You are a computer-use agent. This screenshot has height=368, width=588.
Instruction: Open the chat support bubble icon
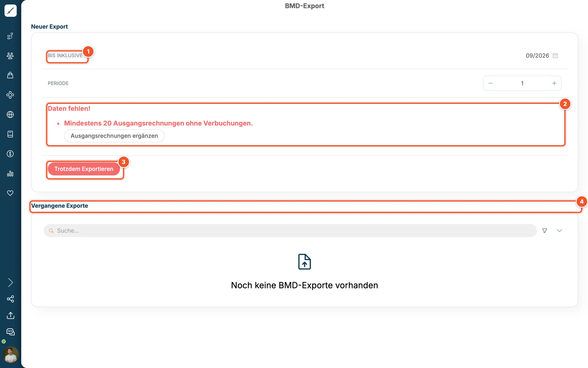tap(10, 332)
